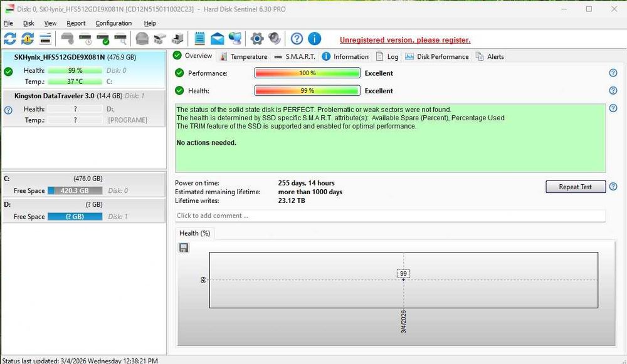Click the disk with green checkmark icon
This screenshot has height=364, width=627.
(x=103, y=39)
